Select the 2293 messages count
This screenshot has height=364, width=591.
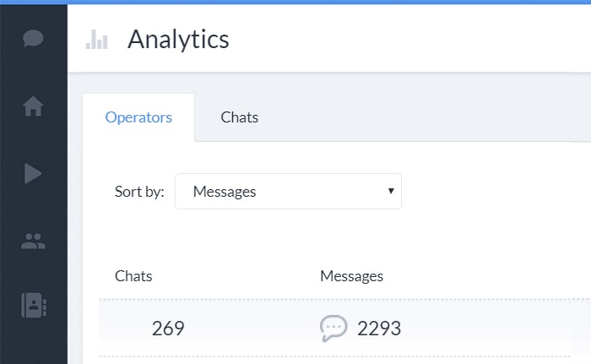pyautogui.click(x=379, y=329)
